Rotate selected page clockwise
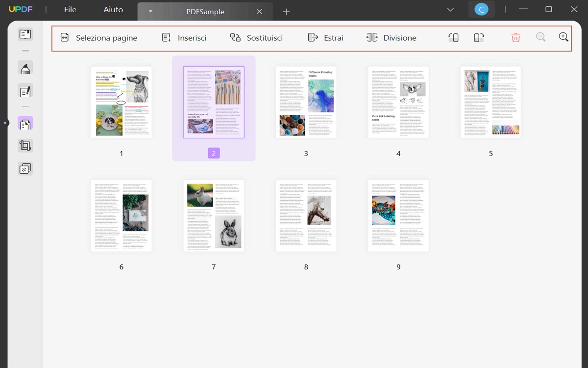The width and height of the screenshot is (588, 368). [x=479, y=37]
